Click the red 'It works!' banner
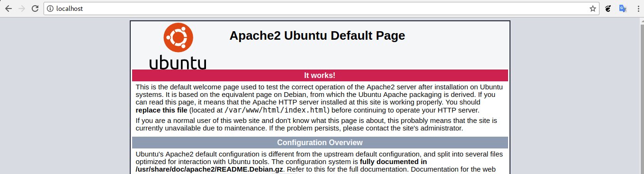The width and height of the screenshot is (644, 174). 320,75
